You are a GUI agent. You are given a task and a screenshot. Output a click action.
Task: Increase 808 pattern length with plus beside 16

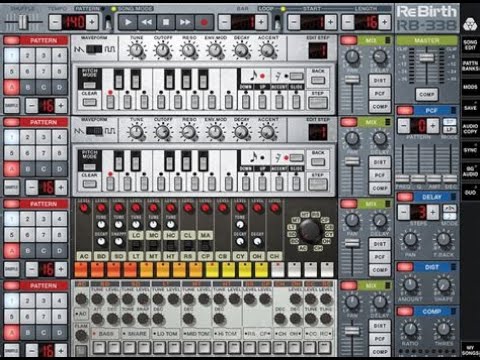[x=61, y=269]
